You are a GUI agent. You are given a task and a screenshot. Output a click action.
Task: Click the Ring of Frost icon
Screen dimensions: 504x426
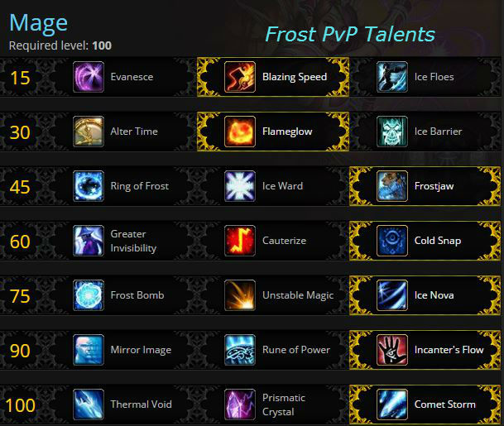tap(89, 186)
